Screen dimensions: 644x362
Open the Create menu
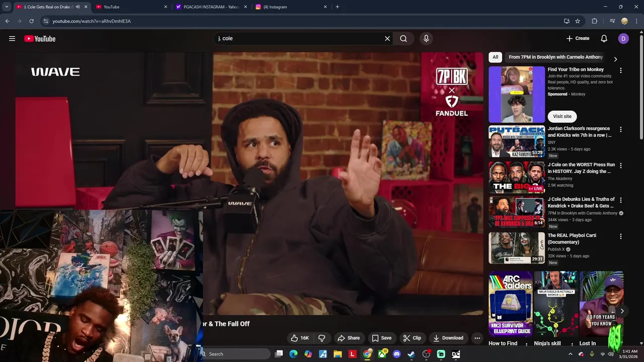pyautogui.click(x=578, y=39)
